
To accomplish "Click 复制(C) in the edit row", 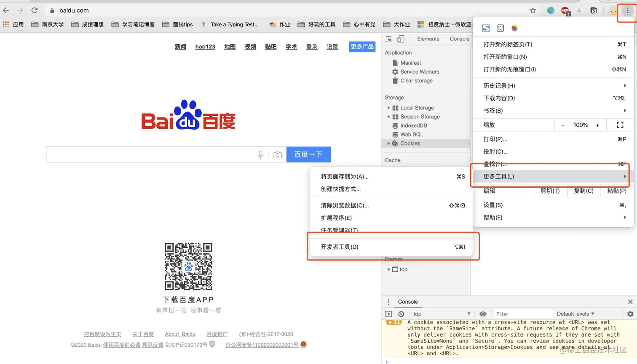I will [583, 191].
